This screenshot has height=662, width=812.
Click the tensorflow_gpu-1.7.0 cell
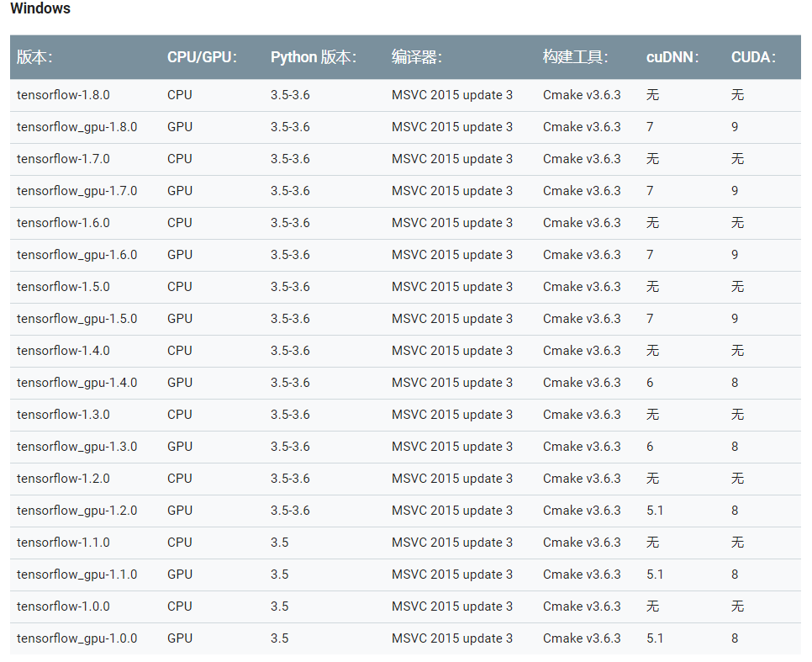pos(76,191)
